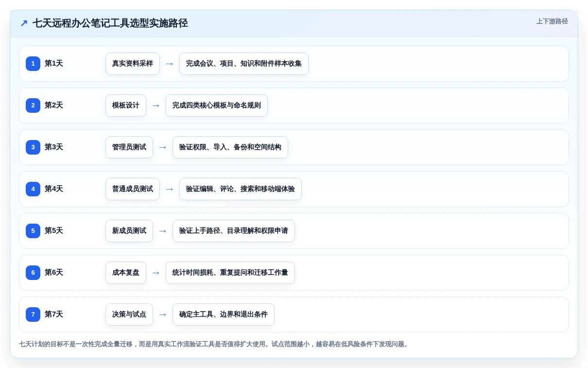The width and height of the screenshot is (588, 368).
Task: Click the 第1天 label
Action: point(54,64)
